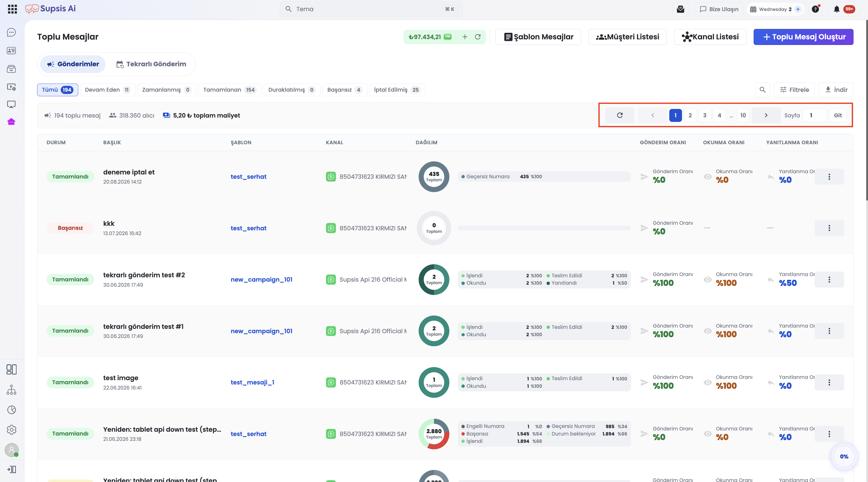This screenshot has width=868, height=482.
Task: Open the user profile avatar
Action: point(11,450)
